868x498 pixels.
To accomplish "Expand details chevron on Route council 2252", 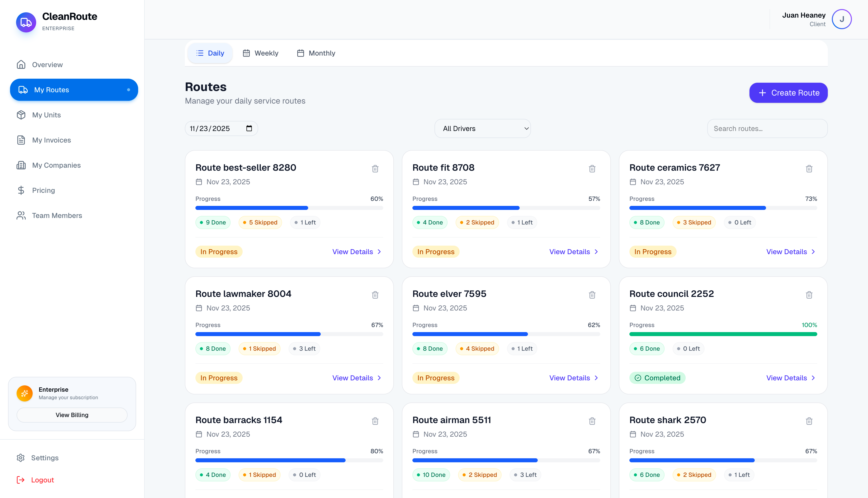I will coord(813,378).
